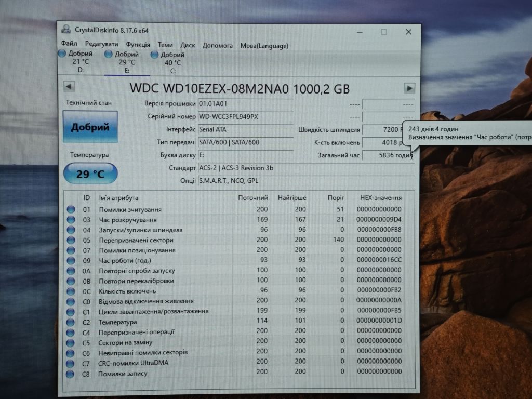This screenshot has height=399, width=532.
Task: Click the ID column header
Action: pyautogui.click(x=87, y=198)
